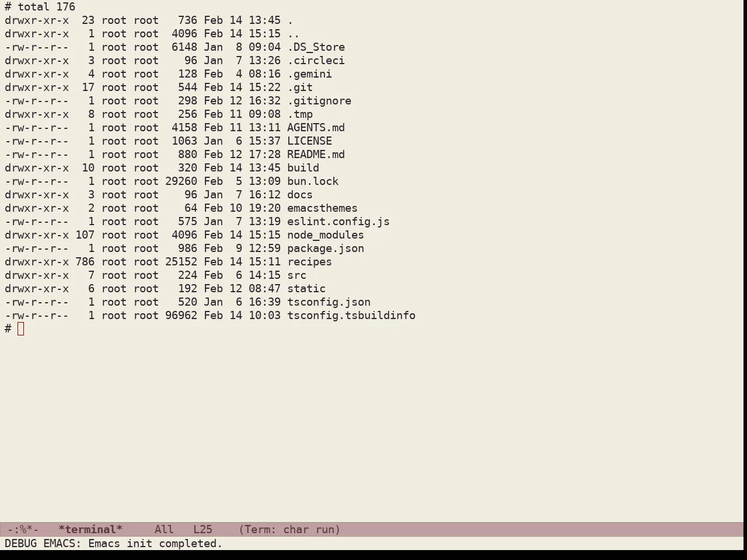Click the recipes directory name

309,262
